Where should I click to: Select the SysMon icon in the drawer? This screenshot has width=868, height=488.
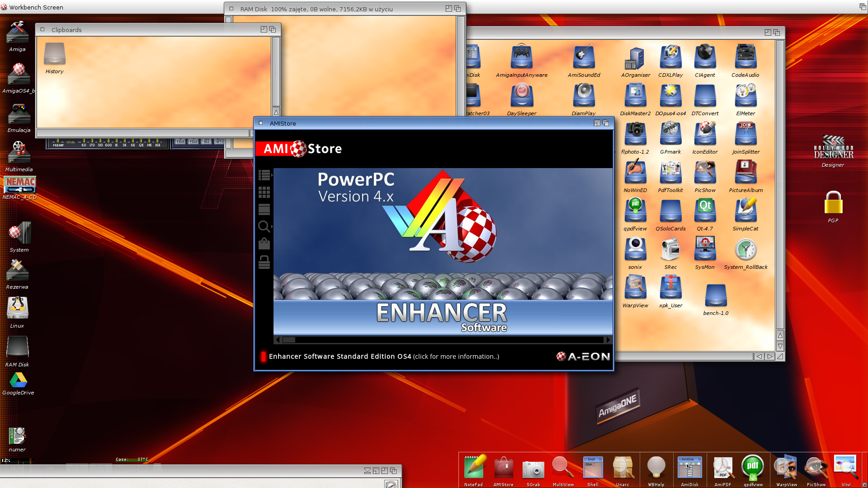click(x=705, y=253)
